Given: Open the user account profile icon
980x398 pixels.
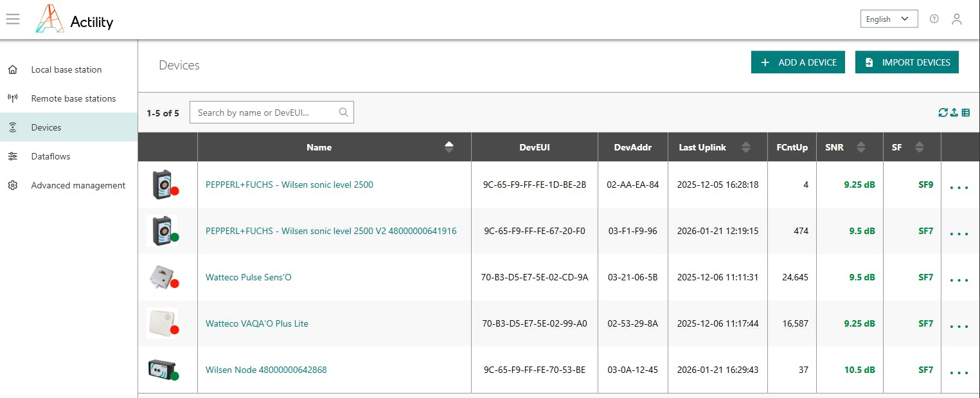Looking at the screenshot, I should point(956,19).
